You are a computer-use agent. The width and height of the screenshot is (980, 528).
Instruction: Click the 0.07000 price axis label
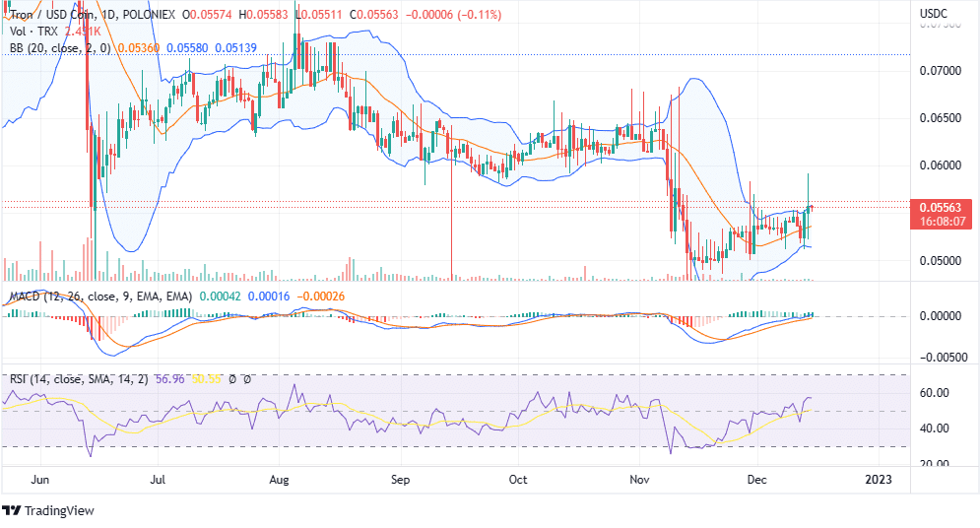[x=941, y=71]
